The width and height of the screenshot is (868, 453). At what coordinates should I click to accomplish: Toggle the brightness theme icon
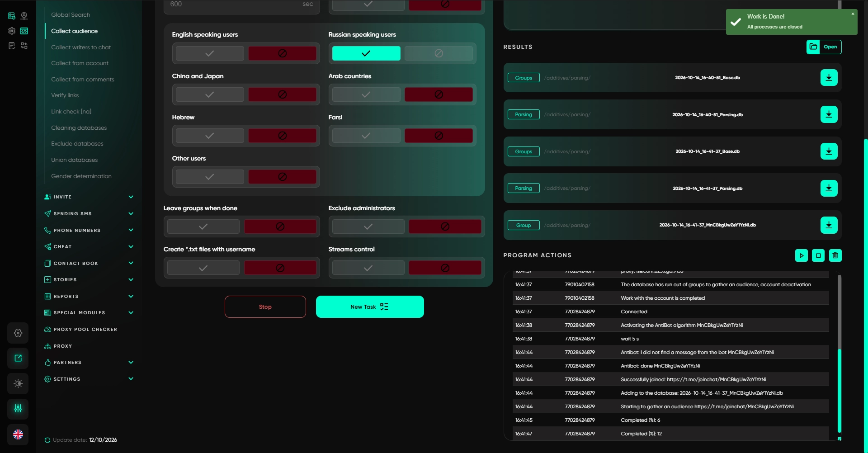(x=18, y=383)
